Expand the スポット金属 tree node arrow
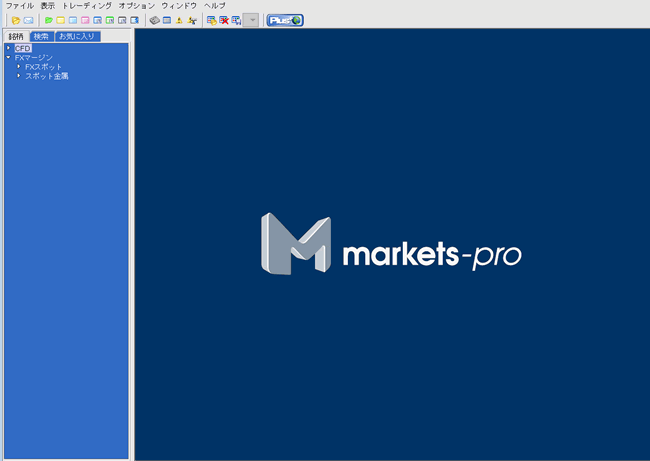This screenshot has width=650, height=461. click(x=19, y=75)
